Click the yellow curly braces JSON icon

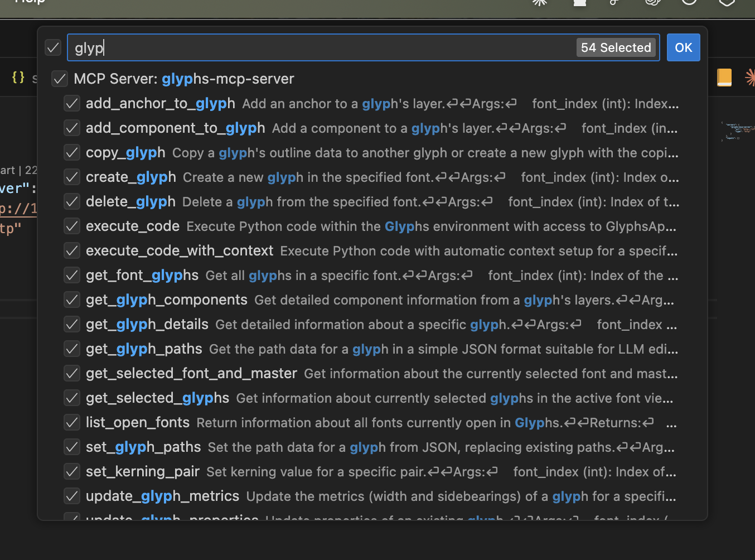tap(18, 78)
